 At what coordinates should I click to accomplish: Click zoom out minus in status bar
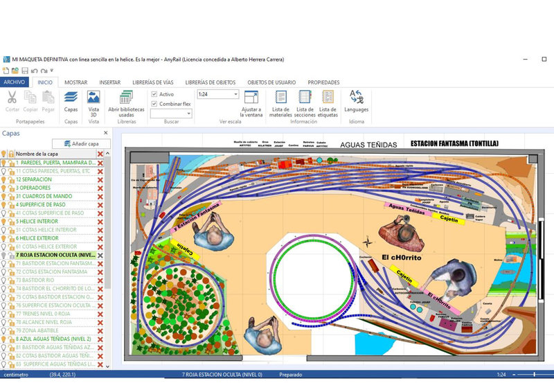[514, 375]
